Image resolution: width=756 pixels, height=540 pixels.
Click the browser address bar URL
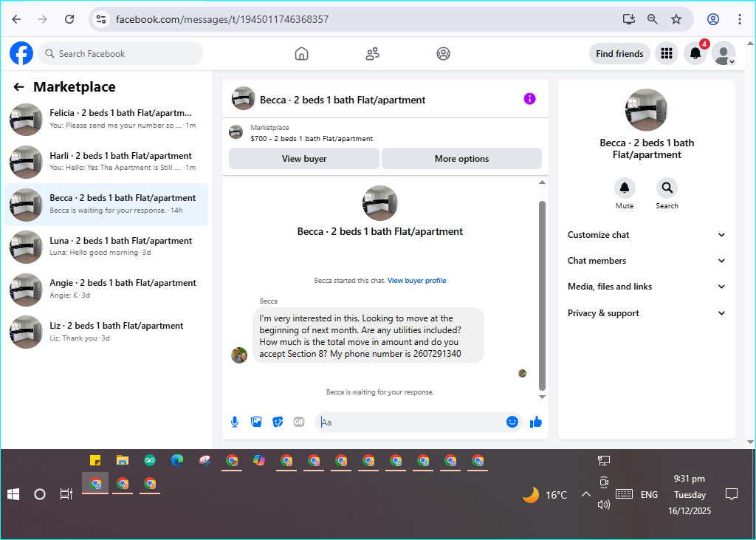222,19
